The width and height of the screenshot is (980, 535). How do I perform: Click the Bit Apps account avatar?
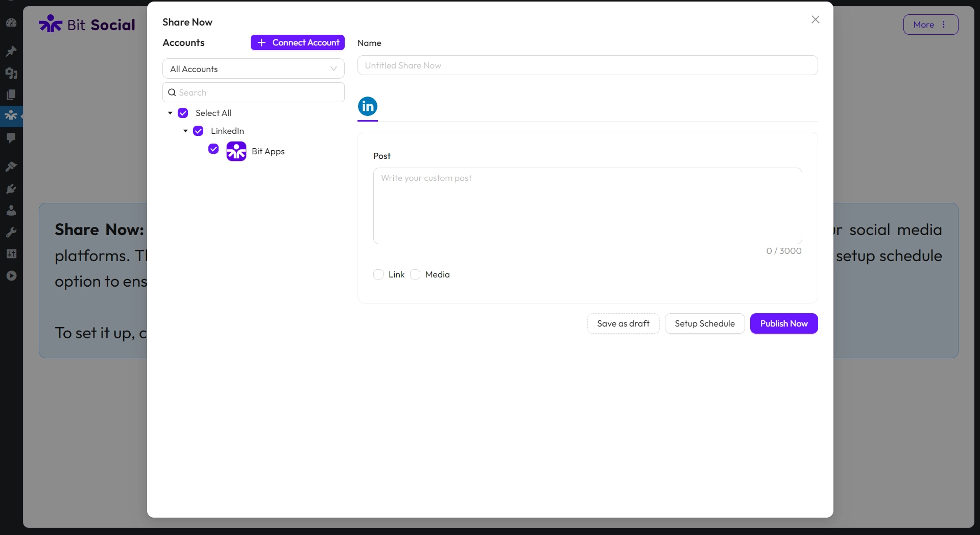point(236,151)
